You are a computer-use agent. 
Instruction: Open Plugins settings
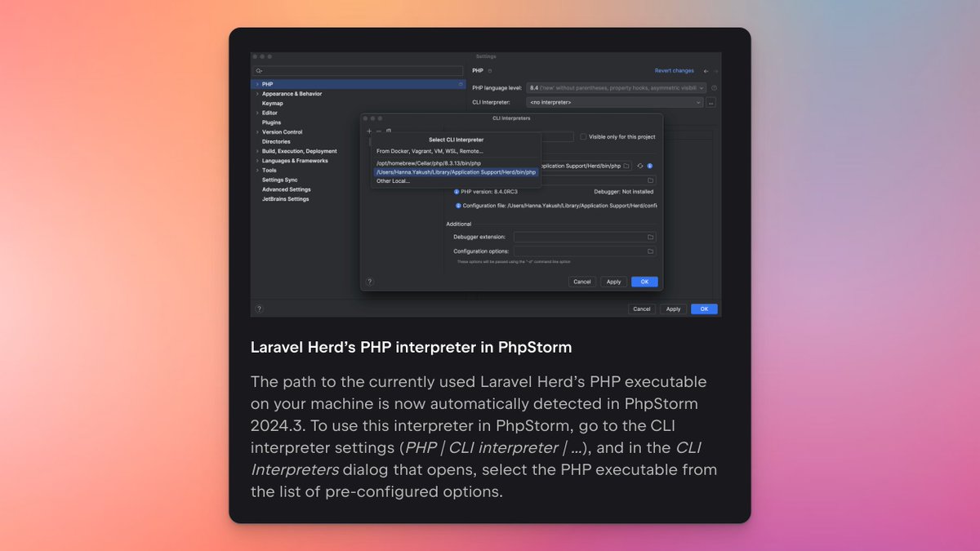coord(271,122)
